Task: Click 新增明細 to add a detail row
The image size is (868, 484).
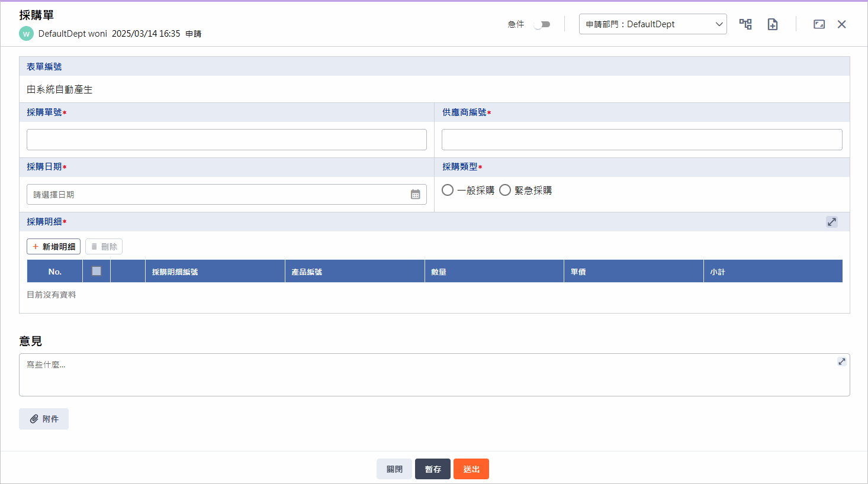Action: coord(53,246)
